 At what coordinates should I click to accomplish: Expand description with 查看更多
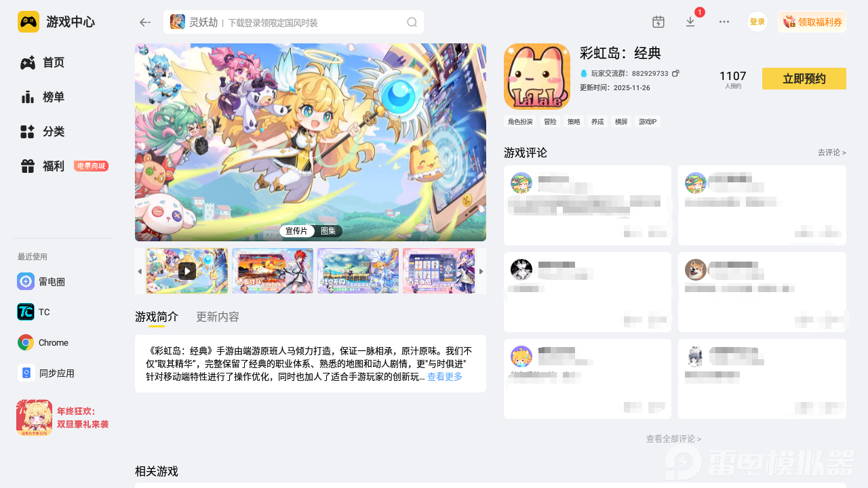(x=445, y=377)
